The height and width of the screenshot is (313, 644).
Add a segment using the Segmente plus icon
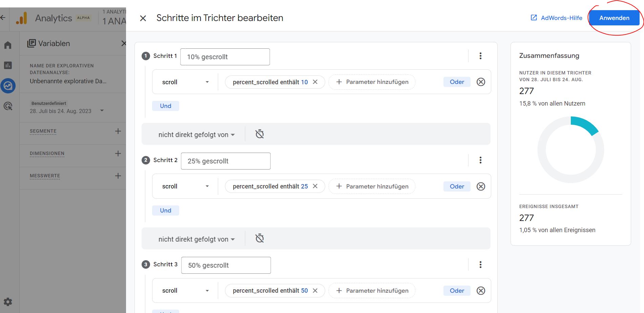point(118,131)
